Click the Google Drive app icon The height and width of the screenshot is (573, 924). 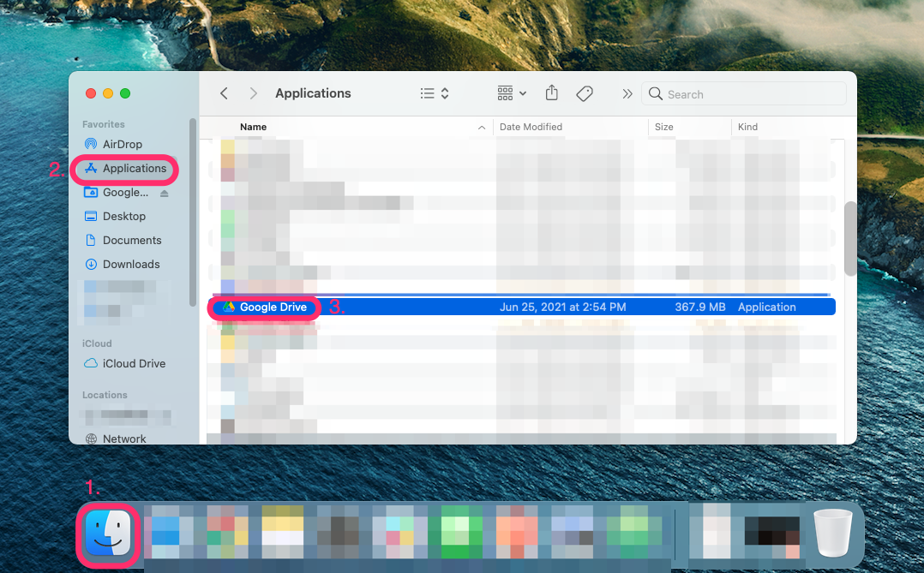tap(228, 307)
